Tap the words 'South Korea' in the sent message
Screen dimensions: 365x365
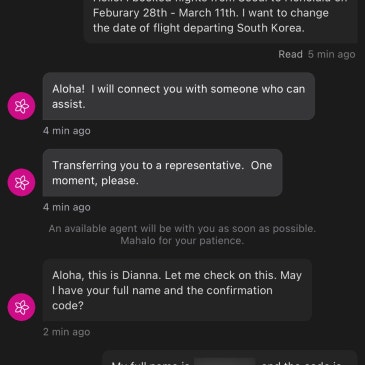point(271,28)
